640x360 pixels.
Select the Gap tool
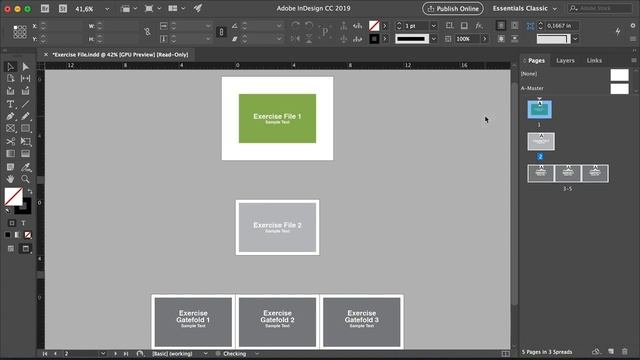pyautogui.click(x=25, y=78)
